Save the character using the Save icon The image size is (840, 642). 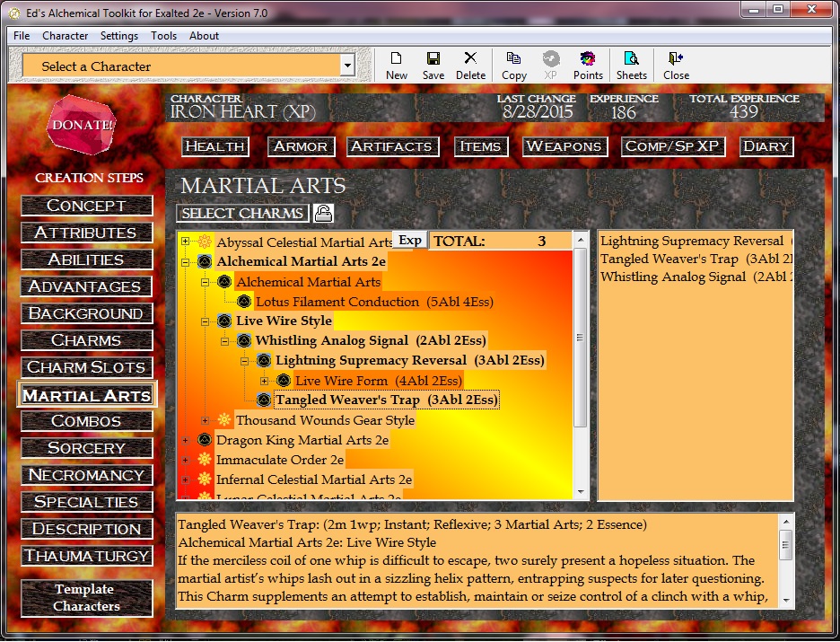point(433,66)
